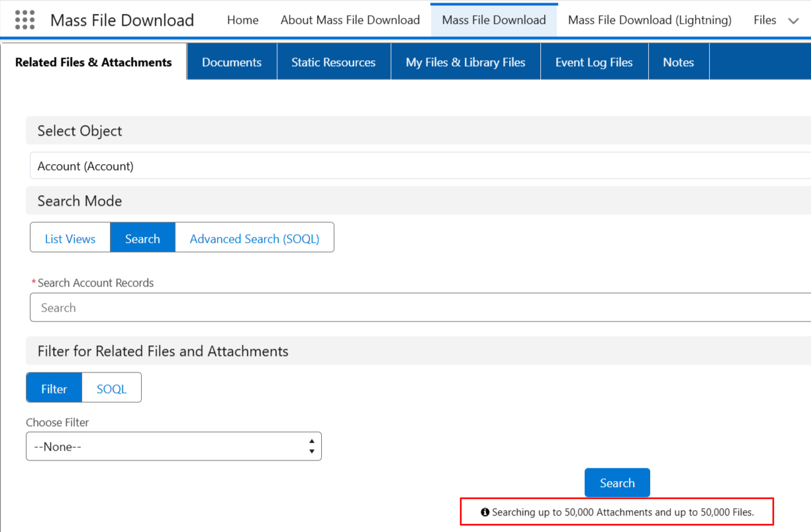
Task: Open My Files & Library Files tab
Action: pos(465,62)
